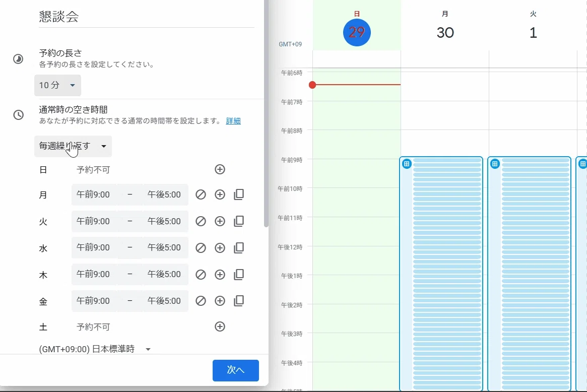This screenshot has height=392, width=587.
Task: Copy Tuesday (火) hours to other days
Action: pos(239,221)
